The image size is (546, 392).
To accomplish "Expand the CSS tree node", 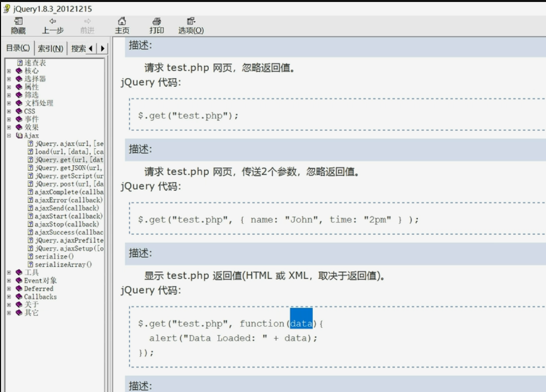I will tap(9, 111).
